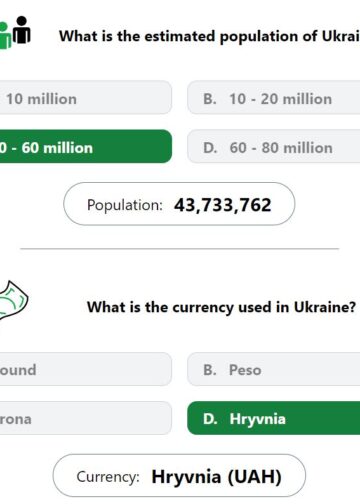Viewport: 360px width, 504px height.
Task: Choose answer B. 10 - 20 million
Action: [274, 97]
